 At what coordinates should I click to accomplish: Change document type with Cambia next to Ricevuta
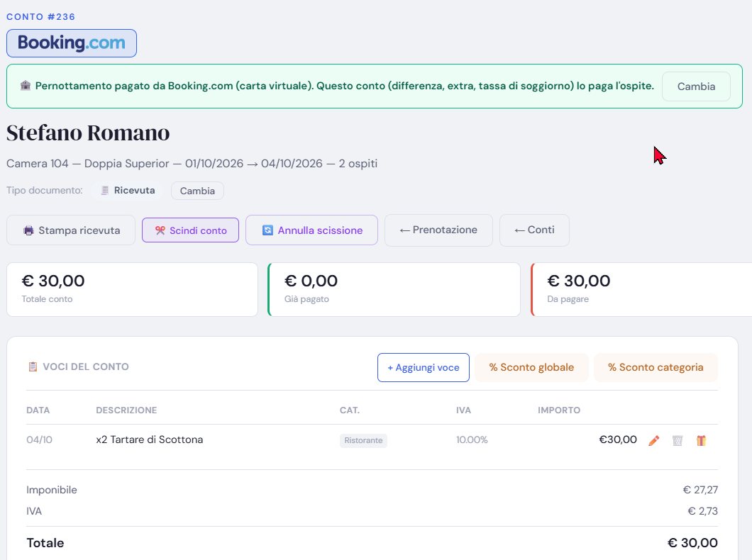197,191
